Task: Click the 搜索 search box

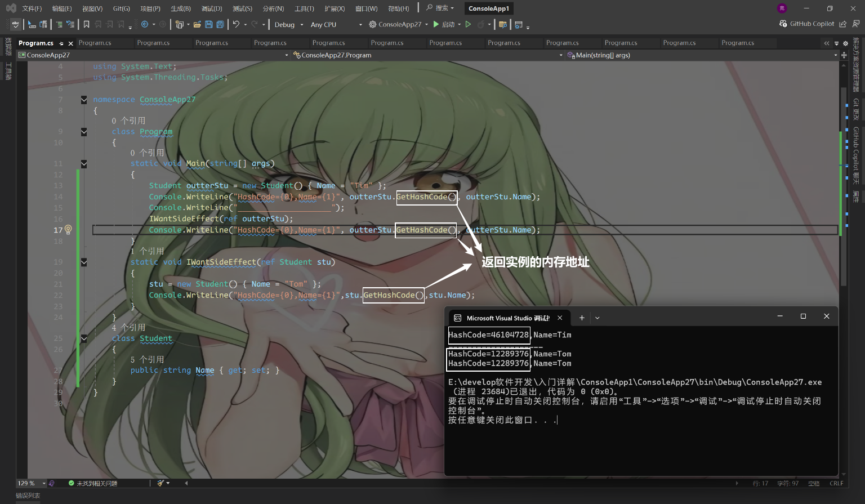Action: pyautogui.click(x=440, y=8)
